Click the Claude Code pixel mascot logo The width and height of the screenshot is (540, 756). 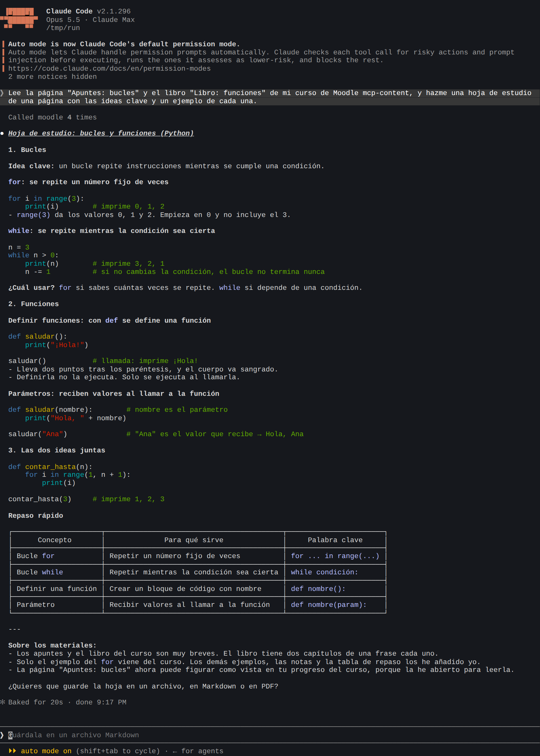tap(19, 18)
